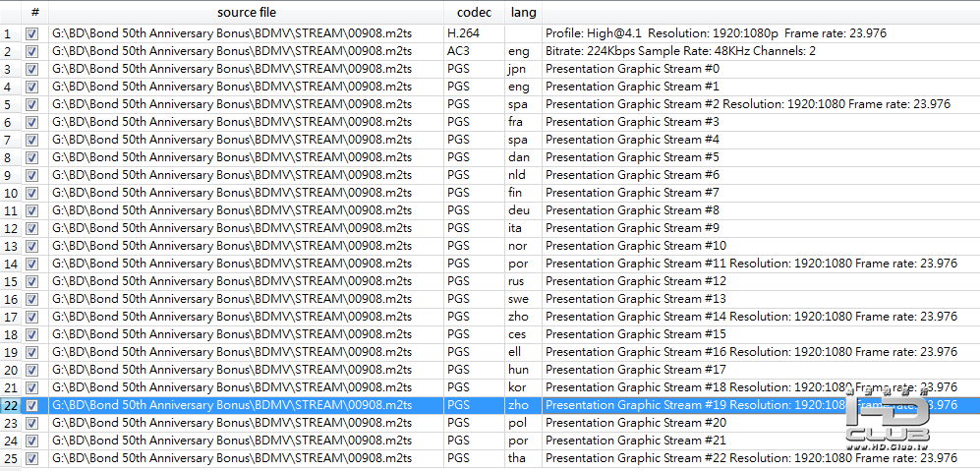
Task: Select the 'H.264' codec cell
Action: (475, 33)
